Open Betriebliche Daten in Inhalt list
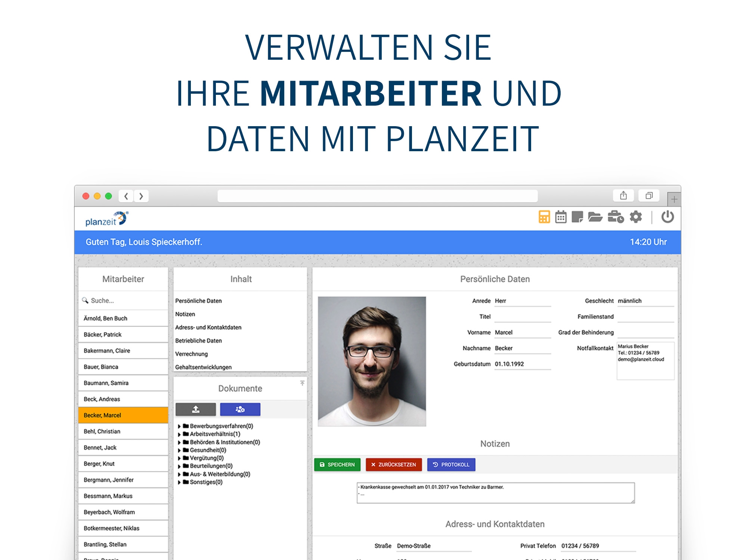Viewport: 747px width, 560px height. 198,340
